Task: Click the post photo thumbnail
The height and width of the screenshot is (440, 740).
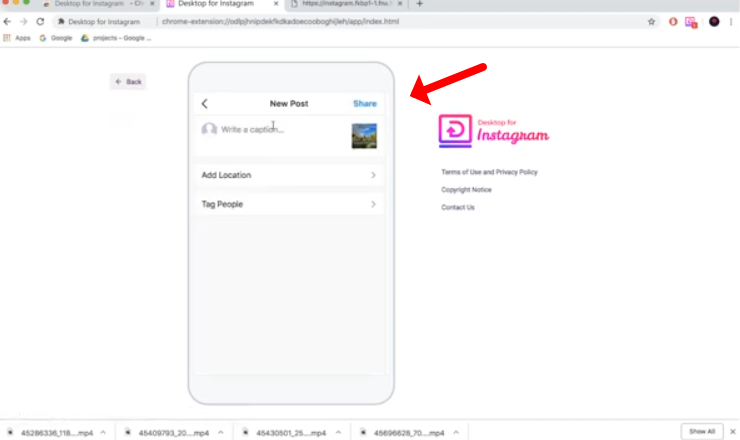Action: pyautogui.click(x=364, y=136)
